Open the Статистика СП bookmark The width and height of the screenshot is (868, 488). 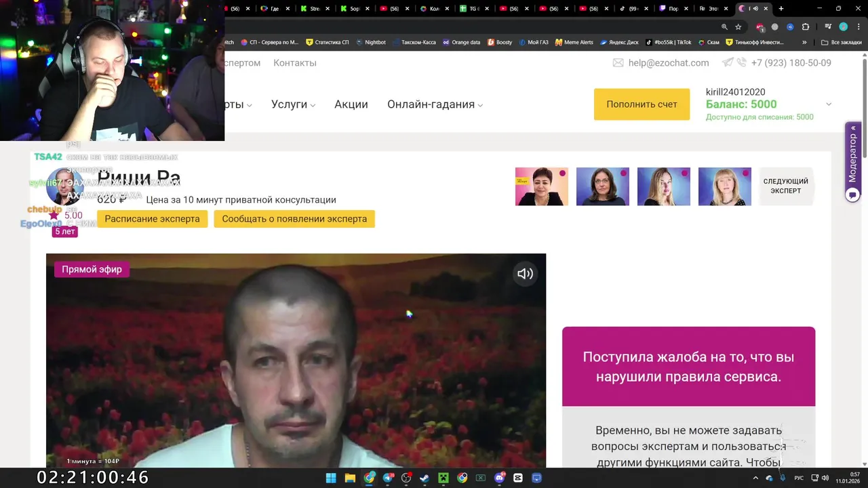(x=328, y=42)
